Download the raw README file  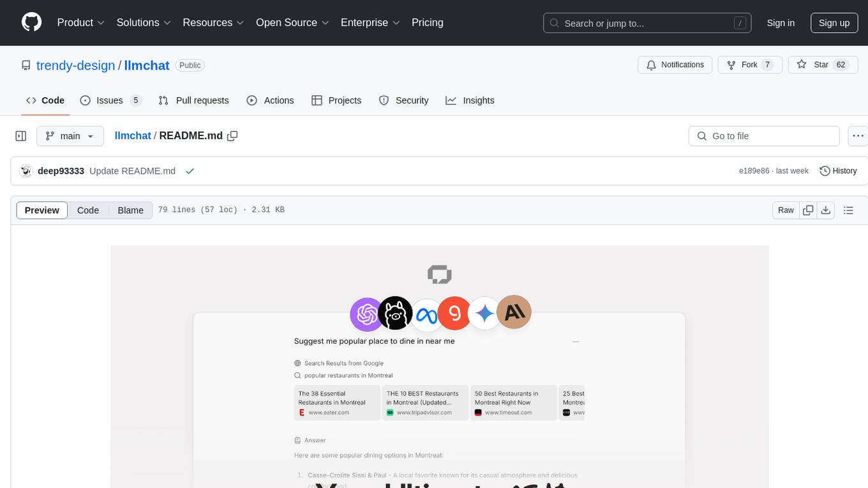tap(826, 210)
